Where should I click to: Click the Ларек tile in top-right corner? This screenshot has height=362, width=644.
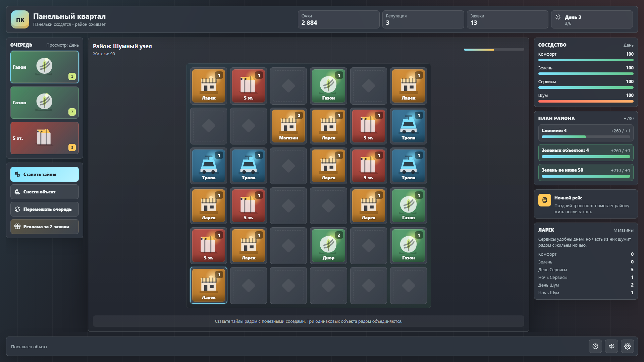(409, 86)
